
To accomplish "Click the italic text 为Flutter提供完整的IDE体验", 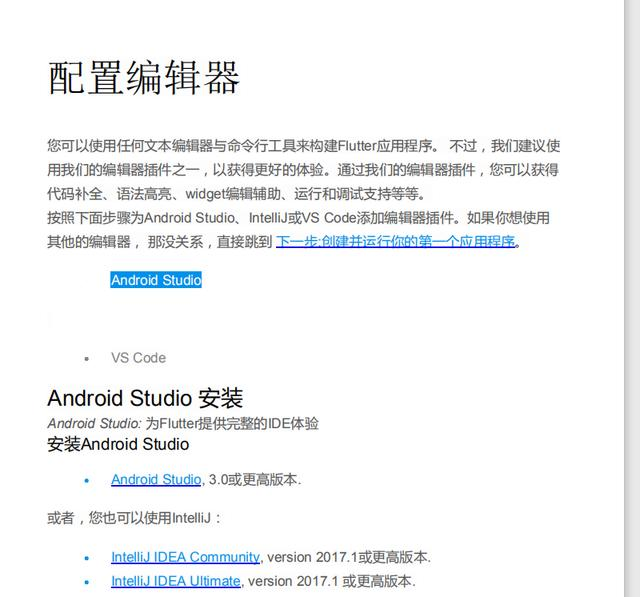I will (x=232, y=424).
